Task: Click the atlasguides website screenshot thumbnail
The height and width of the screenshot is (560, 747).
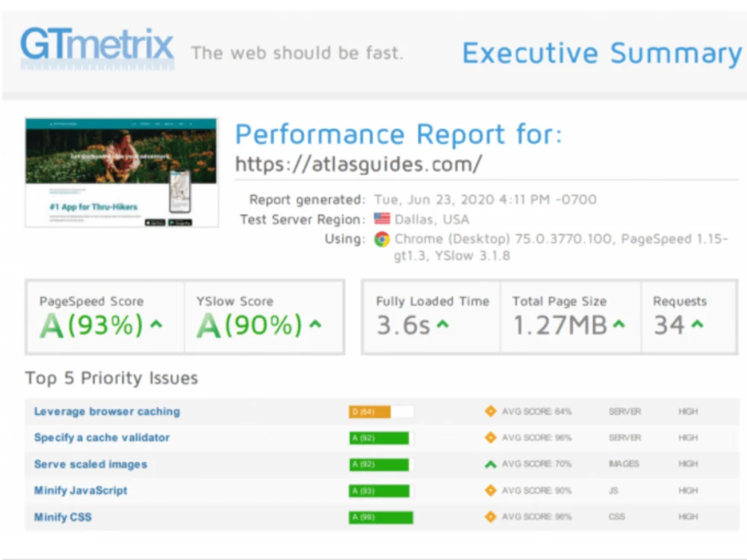Action: point(122,172)
